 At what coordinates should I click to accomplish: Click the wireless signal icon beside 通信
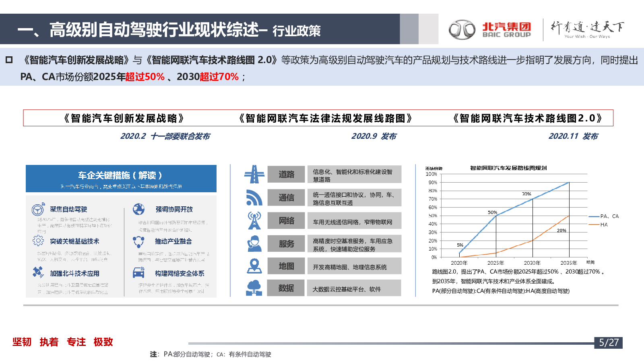pyautogui.click(x=254, y=197)
